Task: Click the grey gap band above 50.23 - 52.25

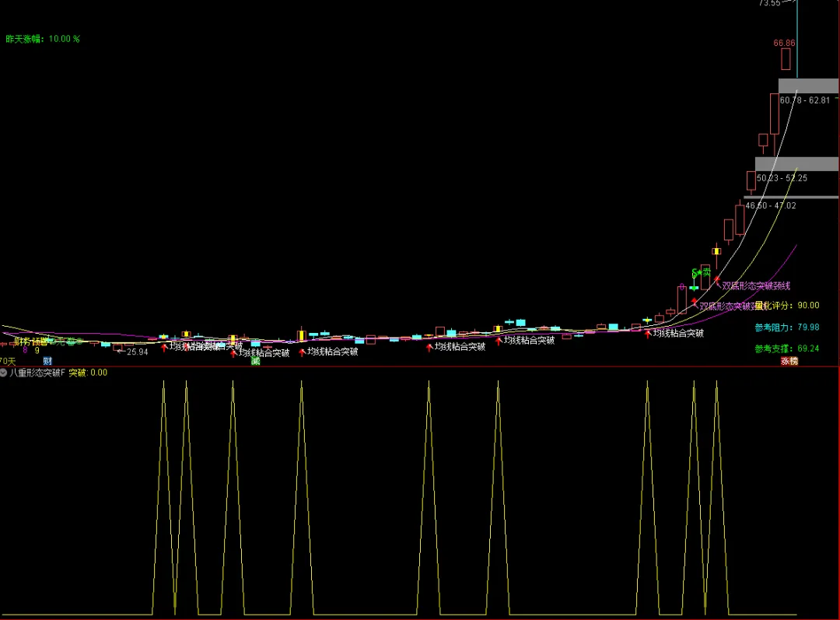Action: (796, 164)
